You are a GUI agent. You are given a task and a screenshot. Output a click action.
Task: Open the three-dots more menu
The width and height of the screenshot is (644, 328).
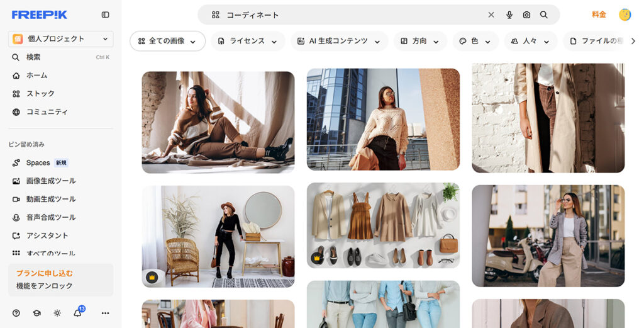pyautogui.click(x=105, y=313)
